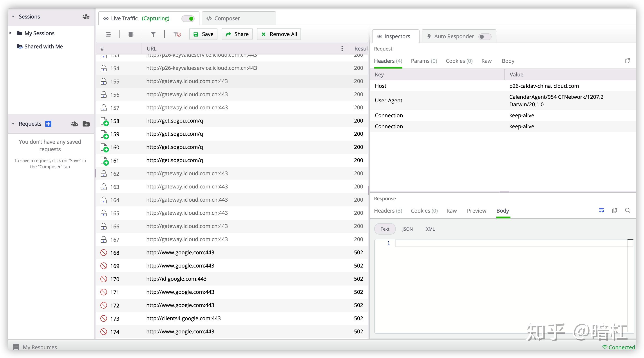
Task: Select the Inspectors tab
Action: [394, 36]
